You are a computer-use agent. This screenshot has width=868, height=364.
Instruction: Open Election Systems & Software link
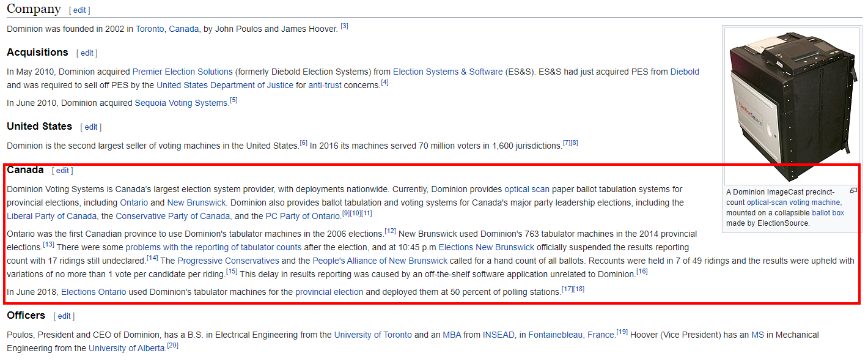(448, 72)
